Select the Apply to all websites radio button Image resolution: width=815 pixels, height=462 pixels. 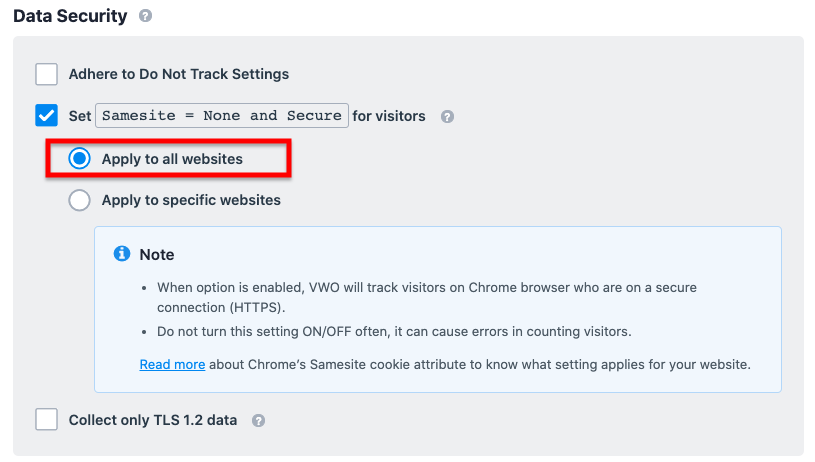coord(80,159)
